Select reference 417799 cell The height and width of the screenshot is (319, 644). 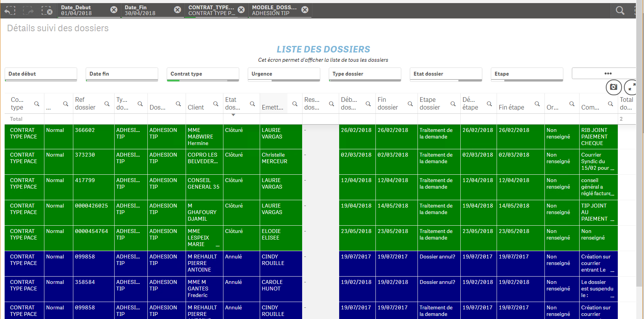pyautogui.click(x=93, y=187)
